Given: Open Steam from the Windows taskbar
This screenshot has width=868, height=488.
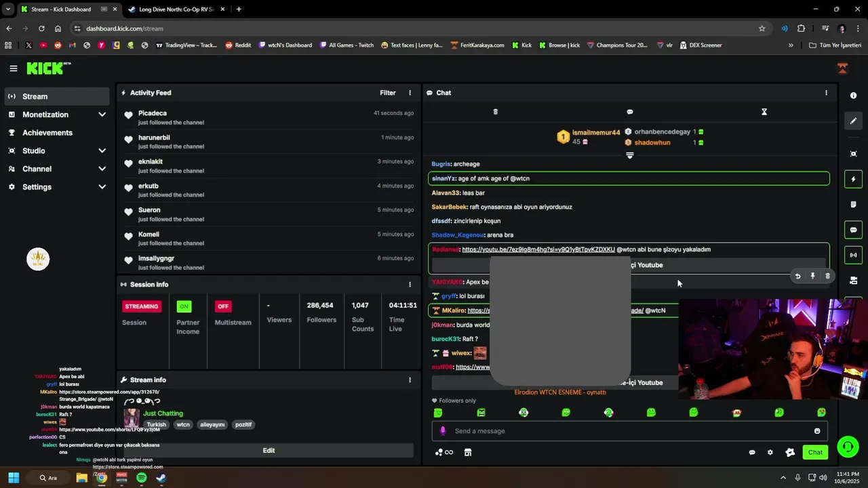Looking at the screenshot, I should (161, 478).
